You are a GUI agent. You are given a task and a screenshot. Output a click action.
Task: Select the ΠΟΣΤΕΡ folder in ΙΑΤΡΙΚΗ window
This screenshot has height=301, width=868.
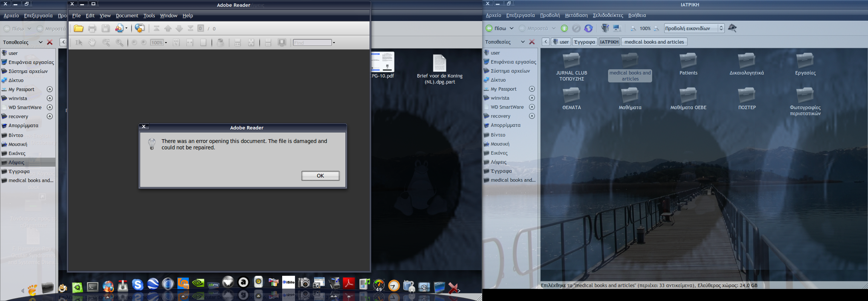click(x=747, y=99)
